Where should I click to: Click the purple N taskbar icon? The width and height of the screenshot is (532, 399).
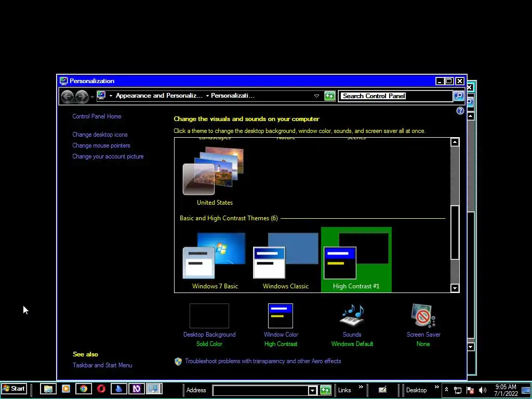click(x=137, y=389)
